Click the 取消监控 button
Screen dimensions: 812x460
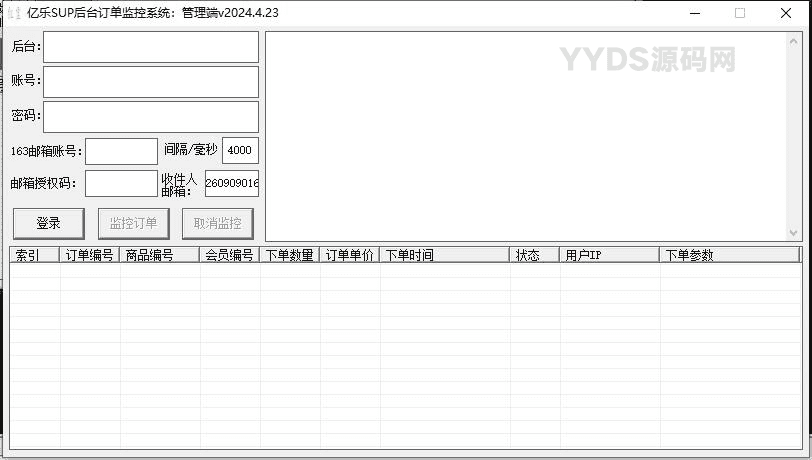pyautogui.click(x=218, y=224)
